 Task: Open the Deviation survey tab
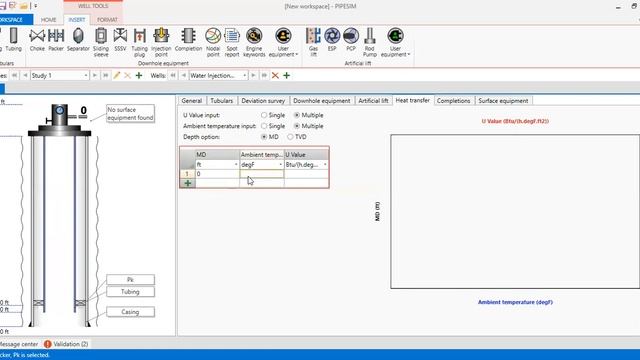pos(263,101)
